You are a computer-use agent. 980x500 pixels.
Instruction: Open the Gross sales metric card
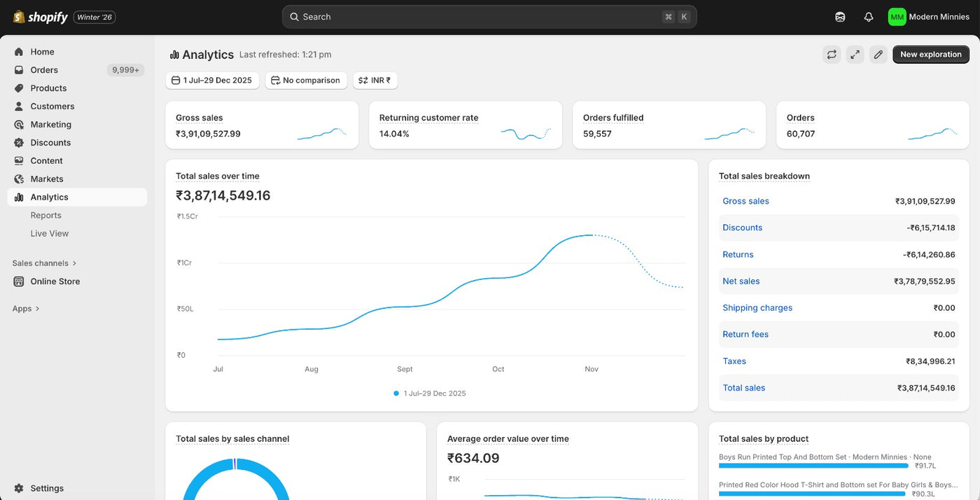(262, 125)
